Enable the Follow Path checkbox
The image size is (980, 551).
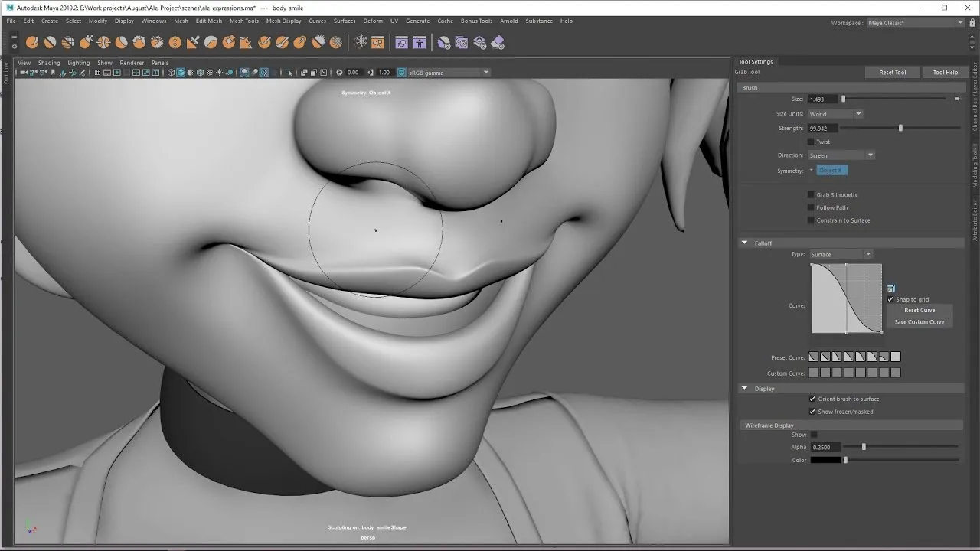[811, 207]
